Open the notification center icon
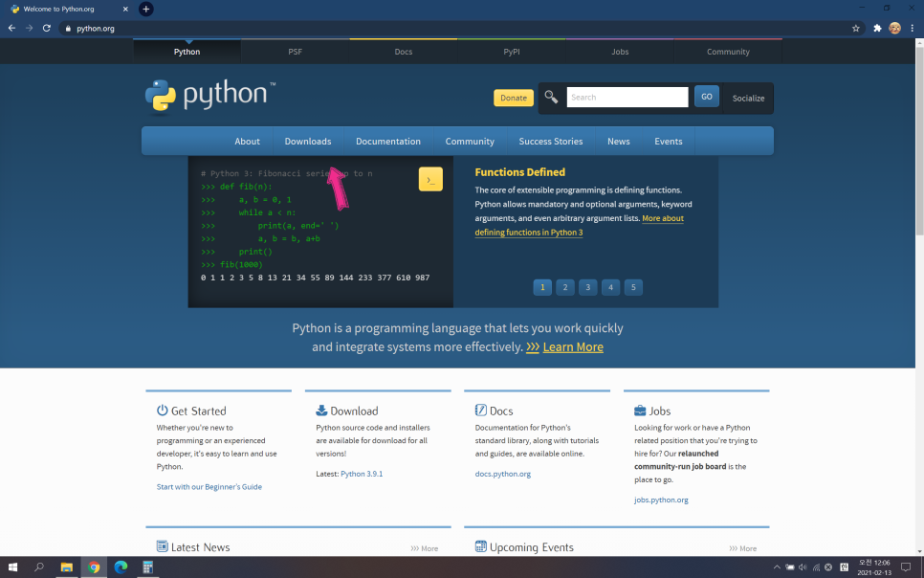This screenshot has height=578, width=924. click(x=906, y=567)
